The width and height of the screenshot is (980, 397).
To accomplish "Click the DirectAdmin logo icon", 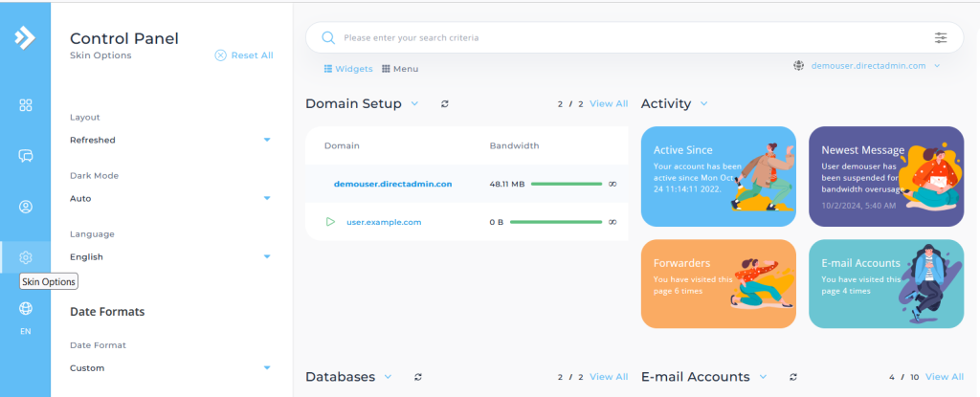I will (25, 38).
